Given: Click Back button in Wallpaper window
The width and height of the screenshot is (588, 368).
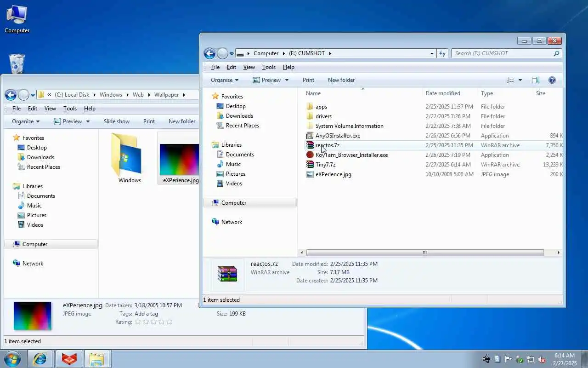Looking at the screenshot, I should (x=11, y=95).
